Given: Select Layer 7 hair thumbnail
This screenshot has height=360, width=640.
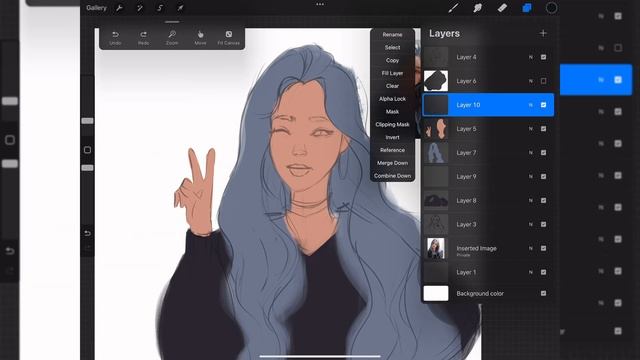Looking at the screenshot, I should tap(436, 153).
